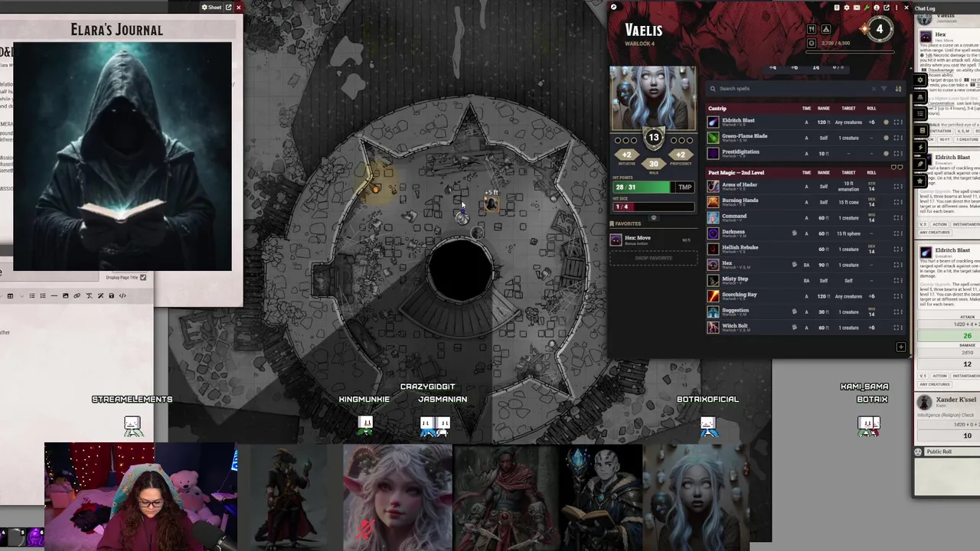Screen dimensions: 980x551
Task: Click the hooded figure image in Elara's Journal
Action: 122,156
